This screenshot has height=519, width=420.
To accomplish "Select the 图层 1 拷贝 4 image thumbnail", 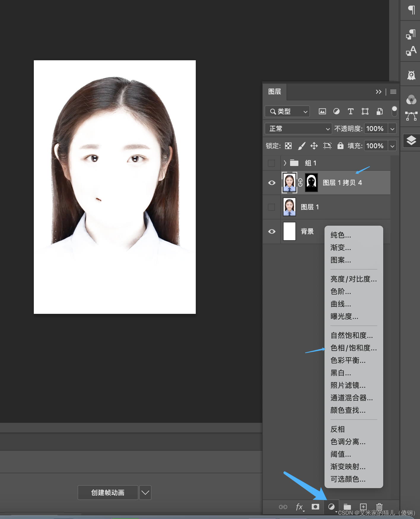I will [x=289, y=183].
